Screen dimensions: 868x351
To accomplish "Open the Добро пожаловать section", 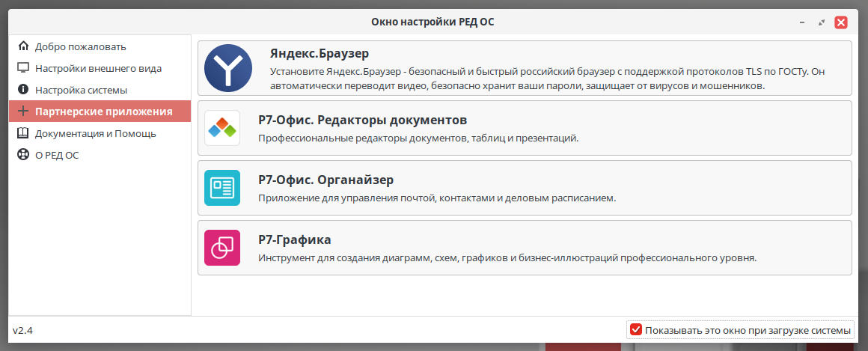I will click(100, 46).
